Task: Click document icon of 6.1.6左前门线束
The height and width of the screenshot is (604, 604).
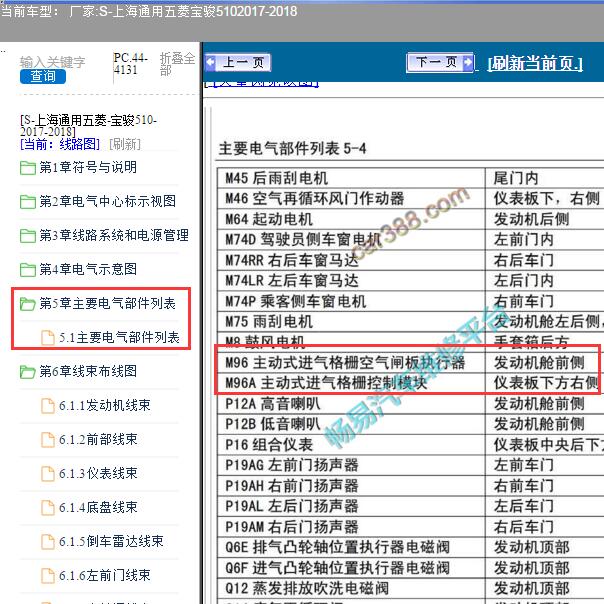Action: pos(48,575)
